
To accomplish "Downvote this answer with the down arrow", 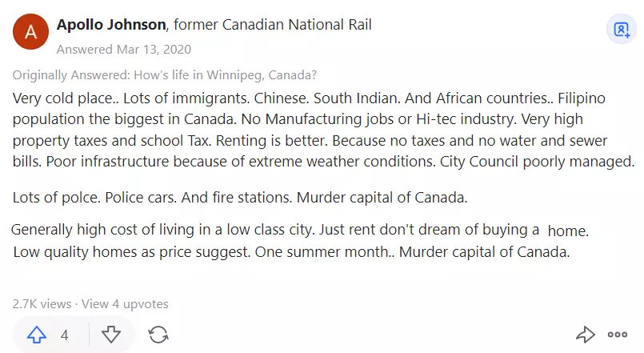I will (111, 335).
